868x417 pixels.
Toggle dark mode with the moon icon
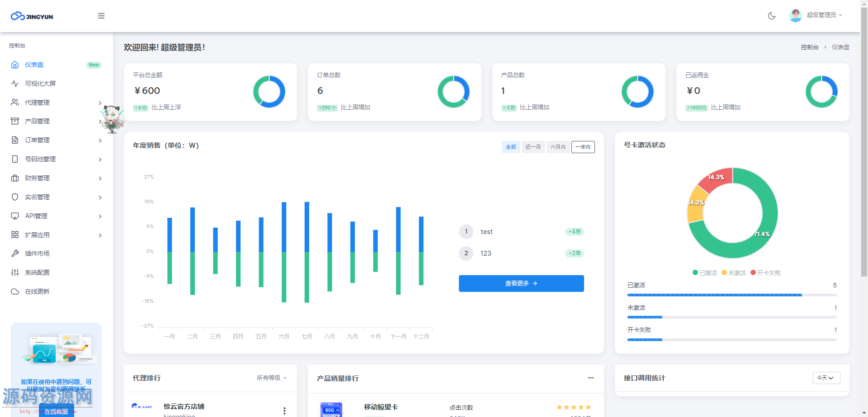[x=772, y=16]
